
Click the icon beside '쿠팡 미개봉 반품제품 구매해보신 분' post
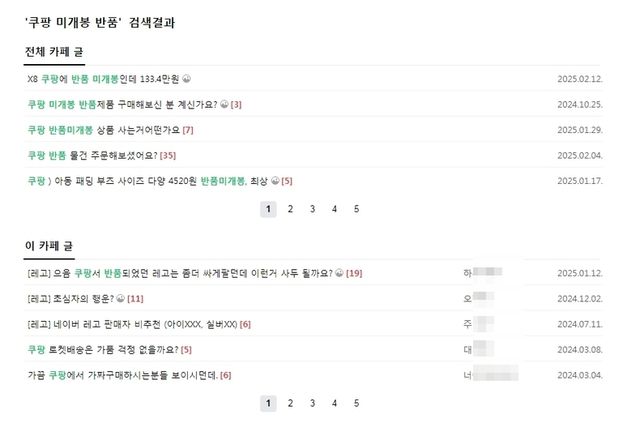(x=224, y=104)
